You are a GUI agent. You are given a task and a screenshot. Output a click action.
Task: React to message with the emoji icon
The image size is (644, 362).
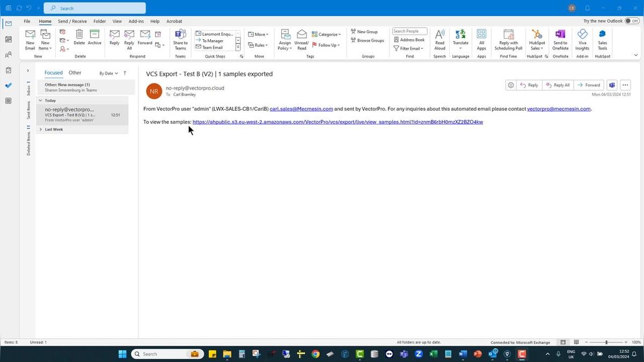[511, 85]
